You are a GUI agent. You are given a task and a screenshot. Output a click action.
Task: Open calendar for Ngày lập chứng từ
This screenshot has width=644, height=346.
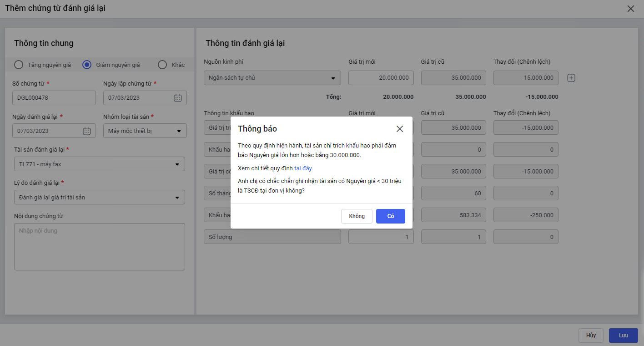coord(178,98)
